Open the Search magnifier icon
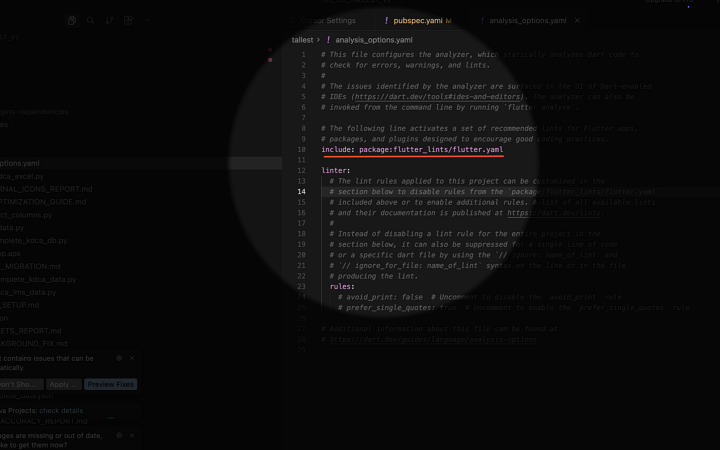The image size is (720, 450). [91, 20]
